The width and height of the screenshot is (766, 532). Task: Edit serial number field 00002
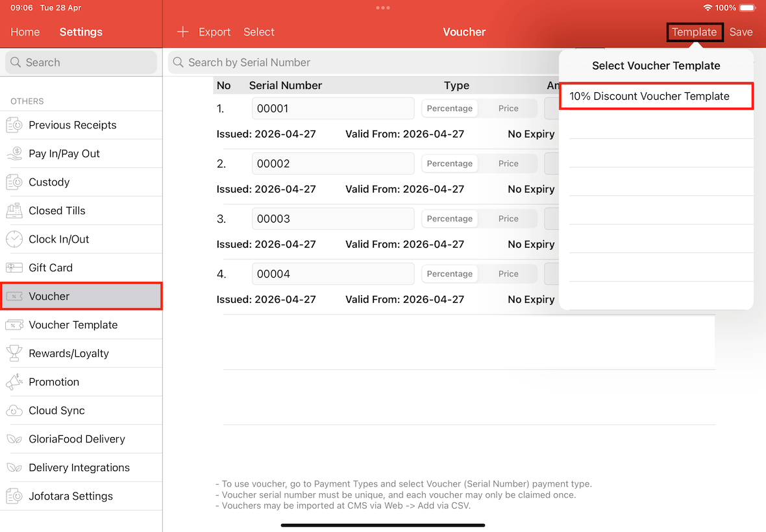point(333,163)
